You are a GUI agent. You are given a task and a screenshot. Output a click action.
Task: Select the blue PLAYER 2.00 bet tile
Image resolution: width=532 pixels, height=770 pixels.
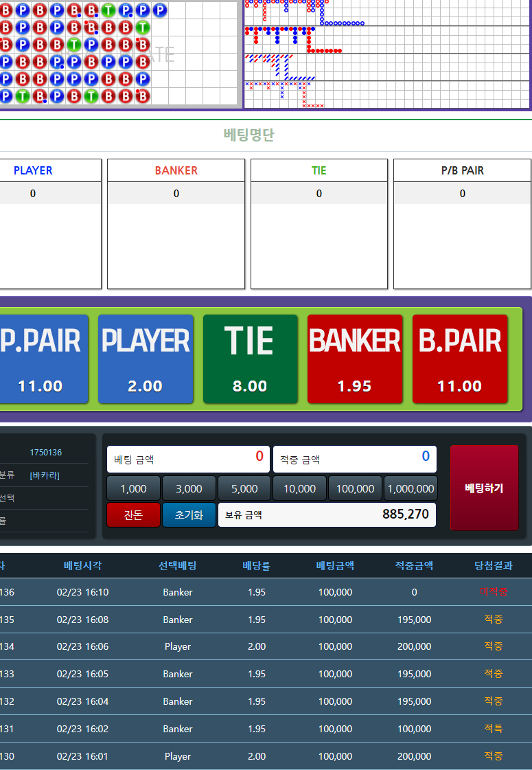pyautogui.click(x=146, y=359)
